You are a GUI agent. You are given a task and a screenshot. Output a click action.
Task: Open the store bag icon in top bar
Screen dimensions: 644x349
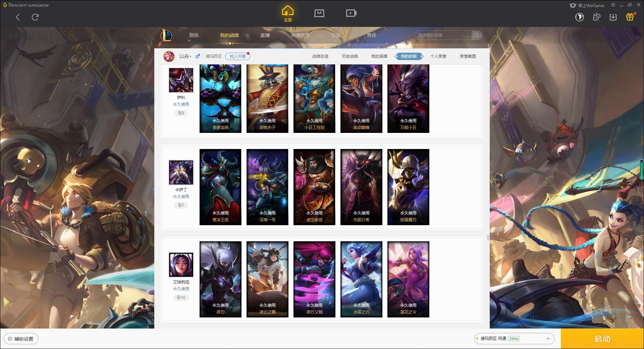click(319, 13)
